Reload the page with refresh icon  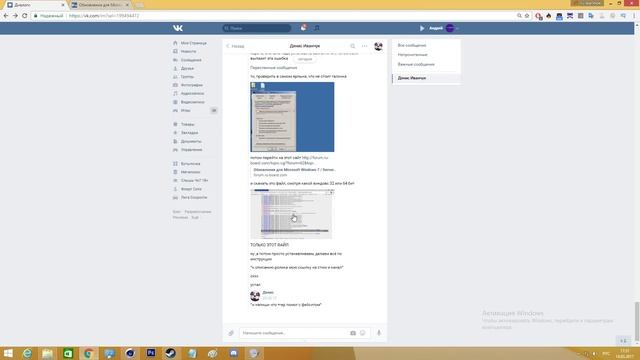tap(24, 16)
